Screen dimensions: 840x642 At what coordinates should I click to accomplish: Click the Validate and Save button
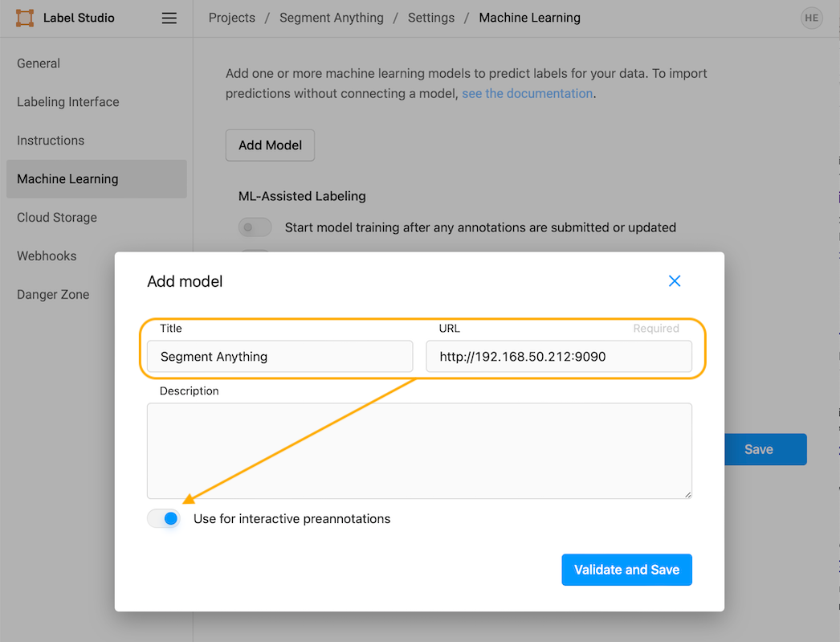pyautogui.click(x=626, y=570)
